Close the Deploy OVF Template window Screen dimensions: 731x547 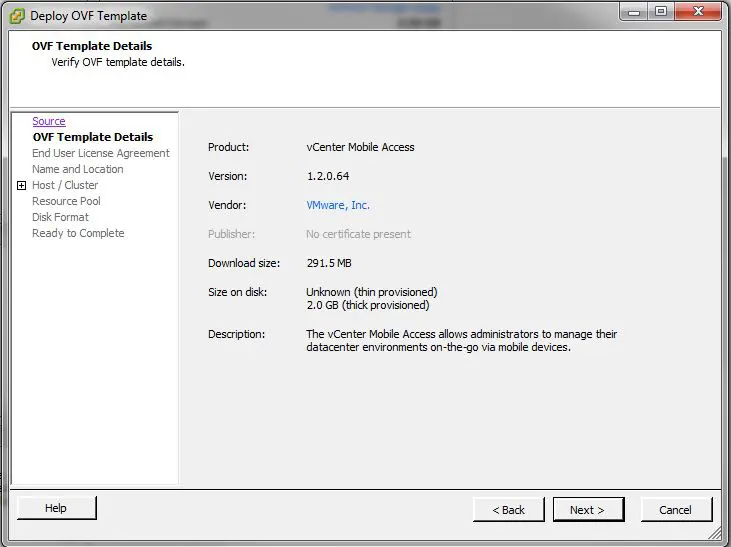tap(698, 12)
